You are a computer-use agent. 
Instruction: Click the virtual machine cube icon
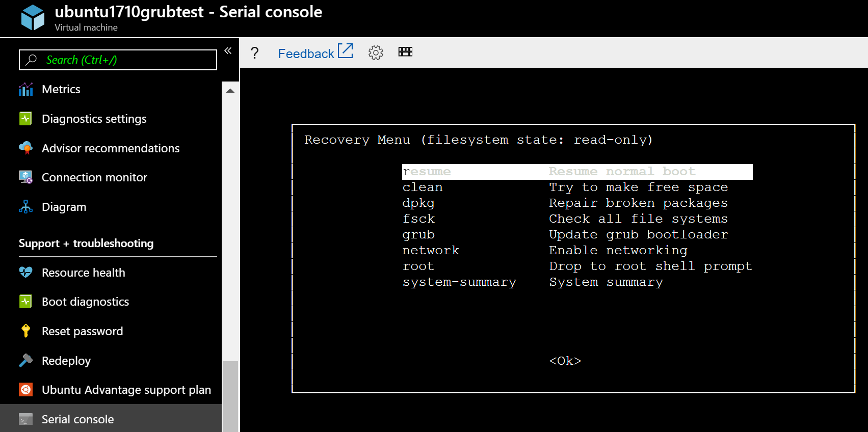33,17
